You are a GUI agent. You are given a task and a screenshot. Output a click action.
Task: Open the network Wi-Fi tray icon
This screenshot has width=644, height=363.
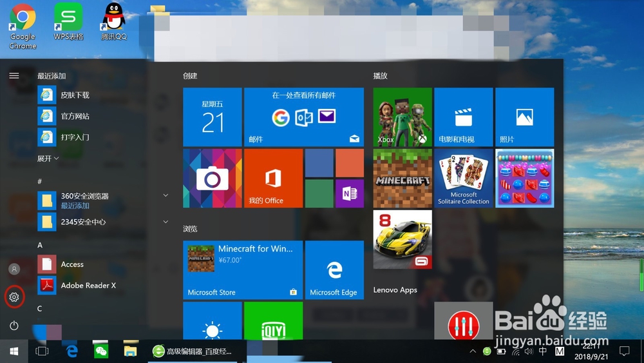516,351
